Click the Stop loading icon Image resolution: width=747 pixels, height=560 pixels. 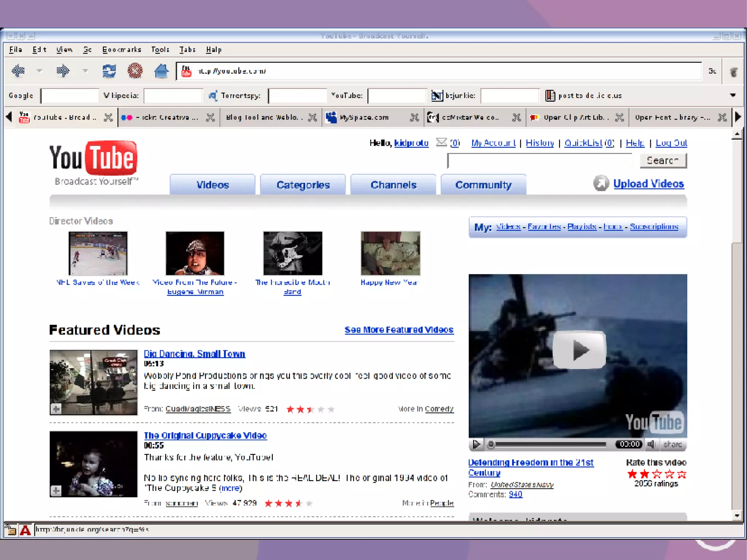[x=135, y=71]
